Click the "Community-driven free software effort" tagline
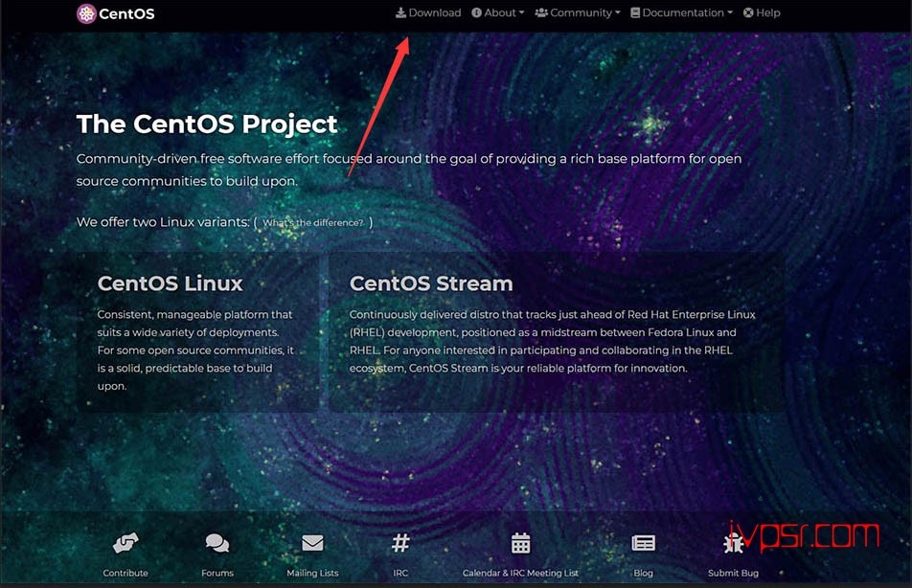This screenshot has height=588, width=912. [409, 170]
